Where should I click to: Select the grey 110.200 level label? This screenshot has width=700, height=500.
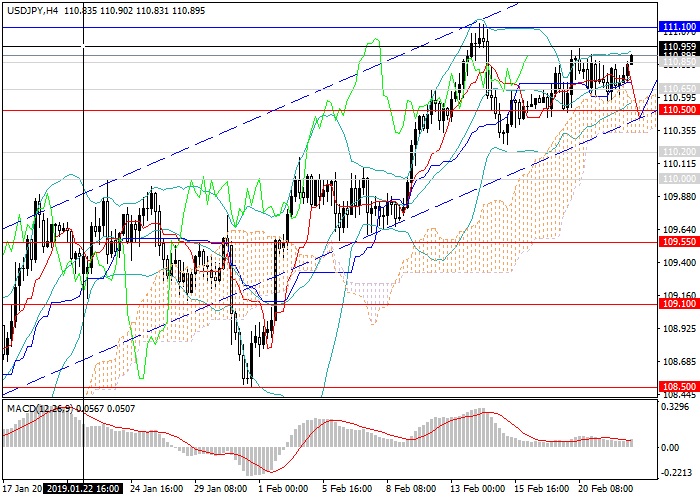pos(679,151)
